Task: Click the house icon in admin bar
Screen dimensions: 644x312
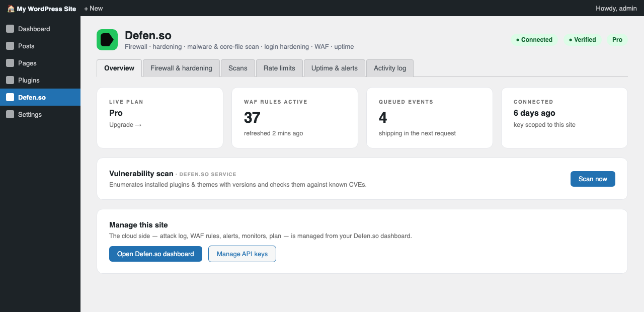Action: coord(11,9)
